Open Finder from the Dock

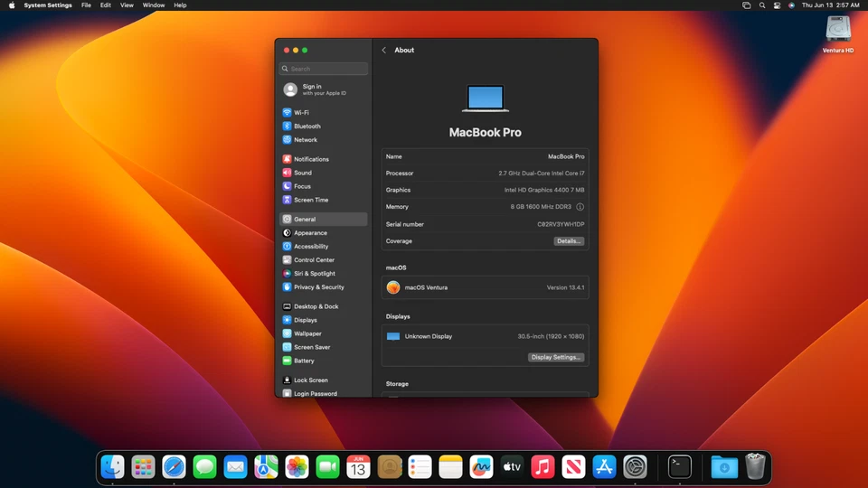pos(113,467)
